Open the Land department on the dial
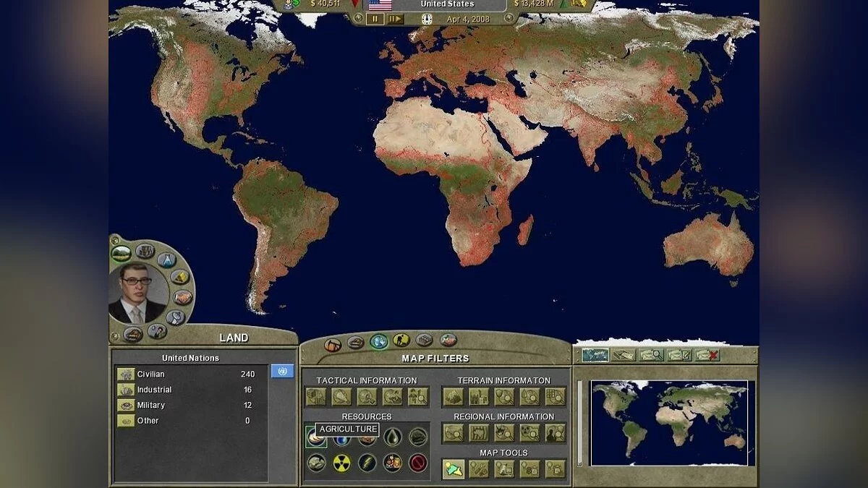Image resolution: width=868 pixels, height=488 pixels. [121, 253]
